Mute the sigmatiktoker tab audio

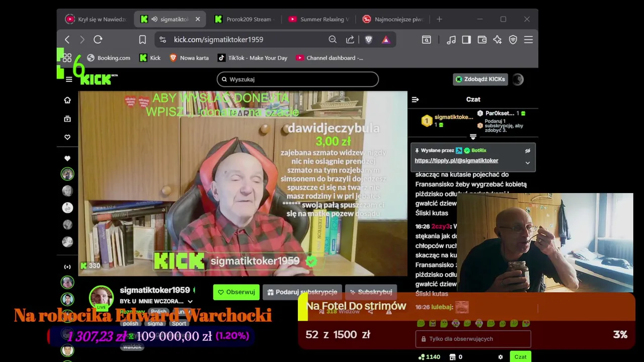point(155,19)
